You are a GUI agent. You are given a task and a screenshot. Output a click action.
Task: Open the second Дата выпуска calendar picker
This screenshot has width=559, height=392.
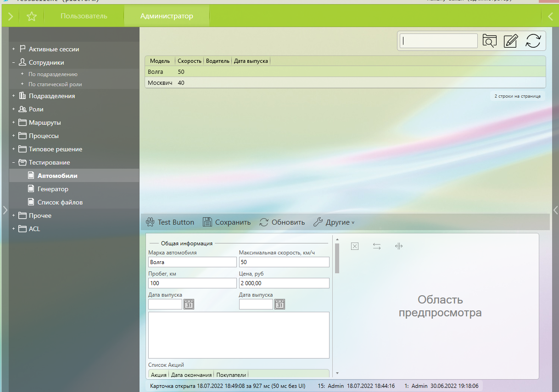point(280,304)
